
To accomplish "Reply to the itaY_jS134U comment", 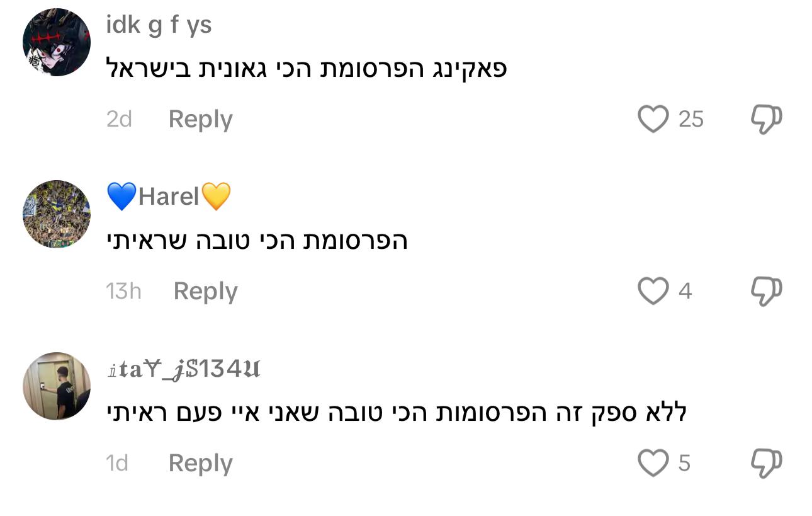I will pos(200,463).
